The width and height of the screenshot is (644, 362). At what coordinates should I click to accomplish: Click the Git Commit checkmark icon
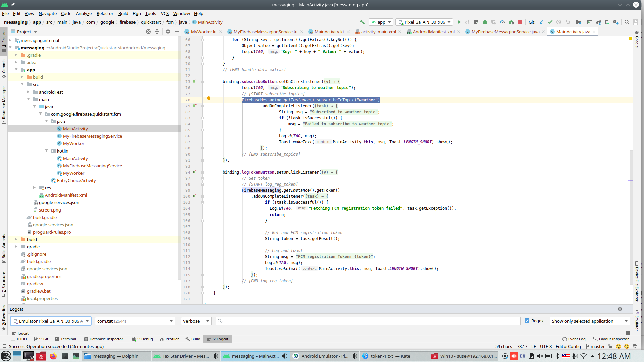coord(550,22)
